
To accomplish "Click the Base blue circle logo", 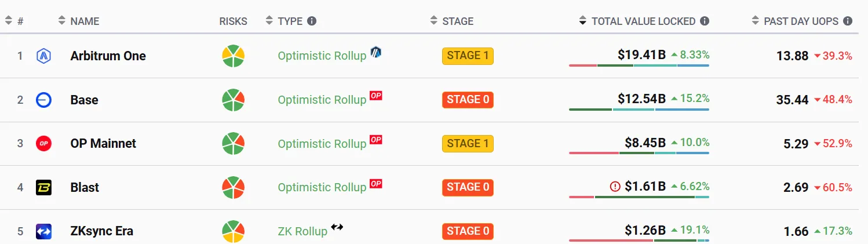I will point(44,100).
